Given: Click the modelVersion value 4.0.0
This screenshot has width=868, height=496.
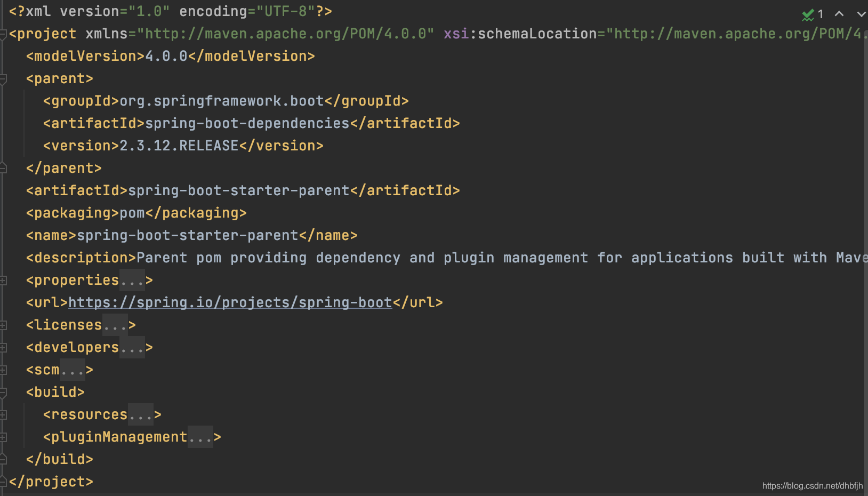Looking at the screenshot, I should point(166,56).
